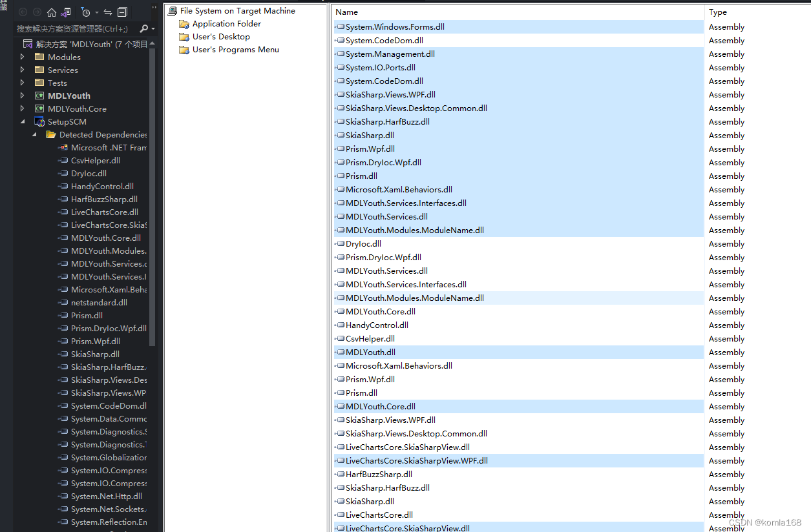Click the User's Programs Menu folder icon
Viewport: 811px width, 532px height.
[x=184, y=49]
